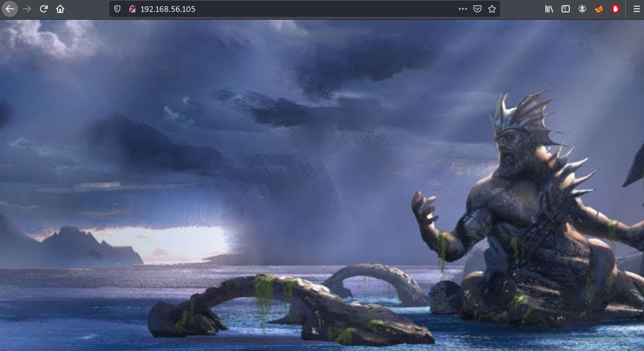The height and width of the screenshot is (351, 644).
Task: Open the Firefox account avatar menu
Action: coord(582,9)
